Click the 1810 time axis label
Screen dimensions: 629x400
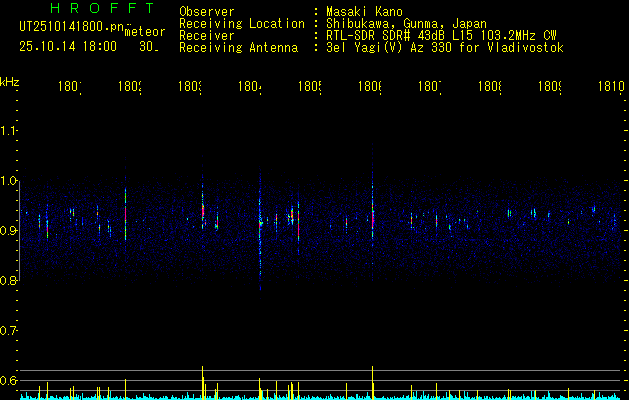[610, 86]
